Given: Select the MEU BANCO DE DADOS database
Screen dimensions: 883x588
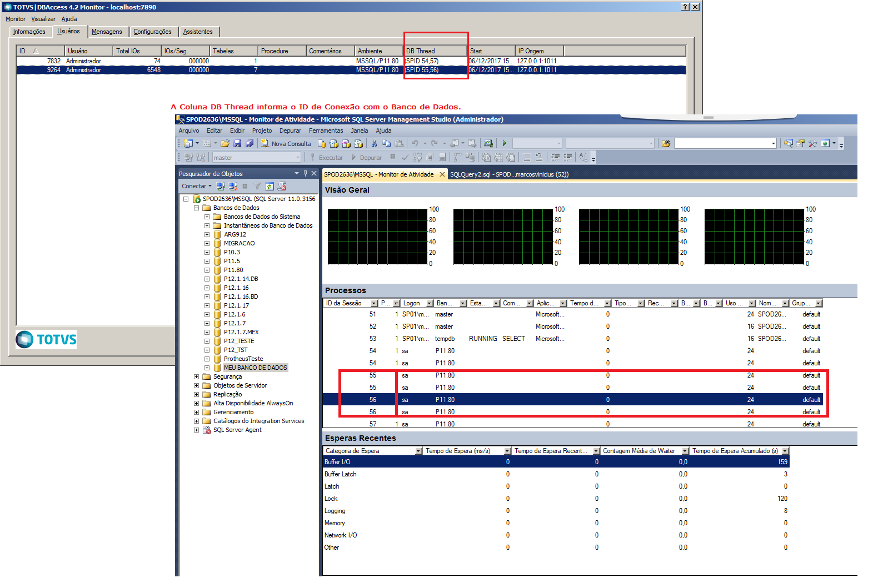Looking at the screenshot, I should (x=256, y=368).
